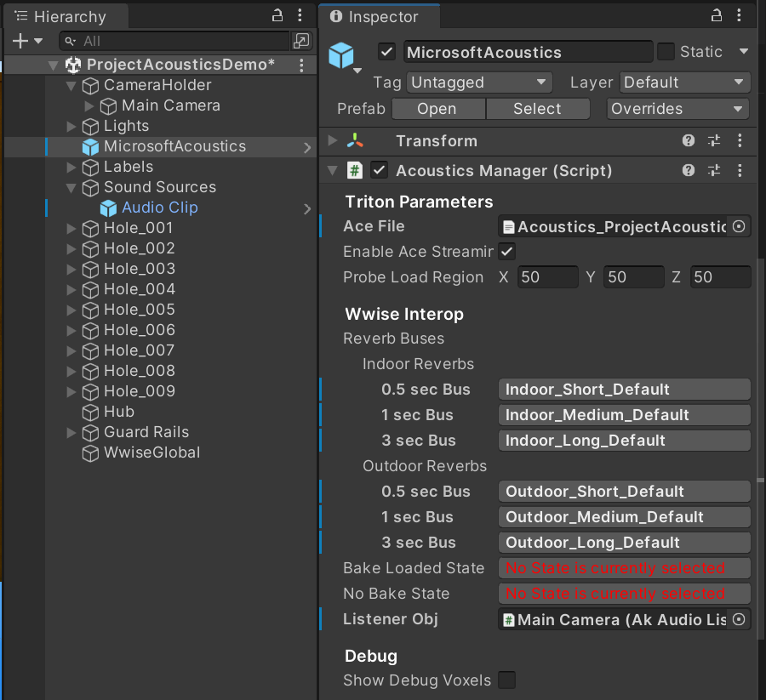766x700 pixels.
Task: Open the Layer dropdown Default
Action: [685, 82]
